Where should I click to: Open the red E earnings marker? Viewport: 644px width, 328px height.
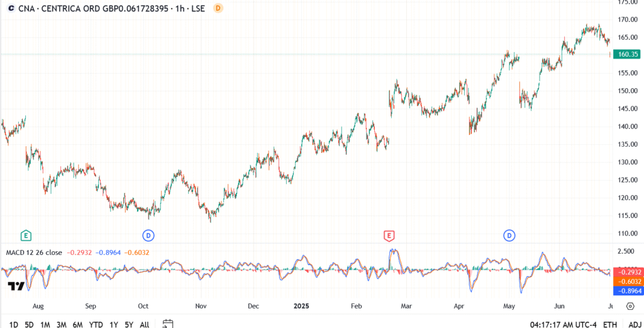pyautogui.click(x=389, y=235)
